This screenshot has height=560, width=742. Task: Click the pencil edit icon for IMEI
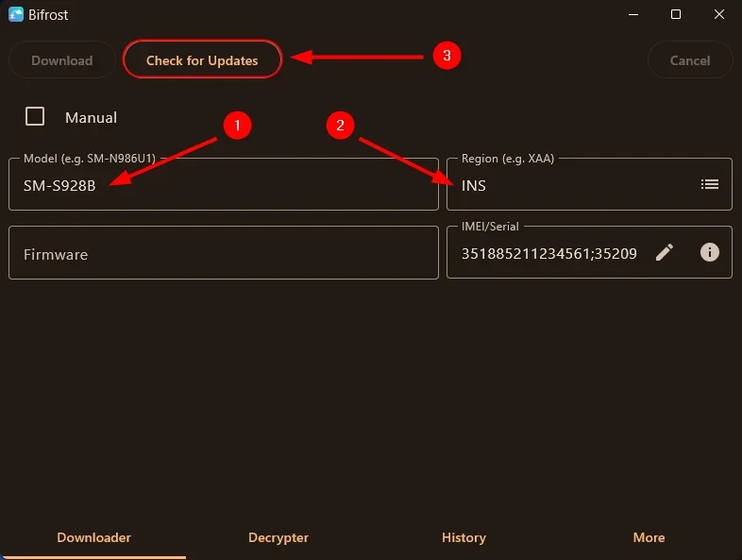click(664, 252)
